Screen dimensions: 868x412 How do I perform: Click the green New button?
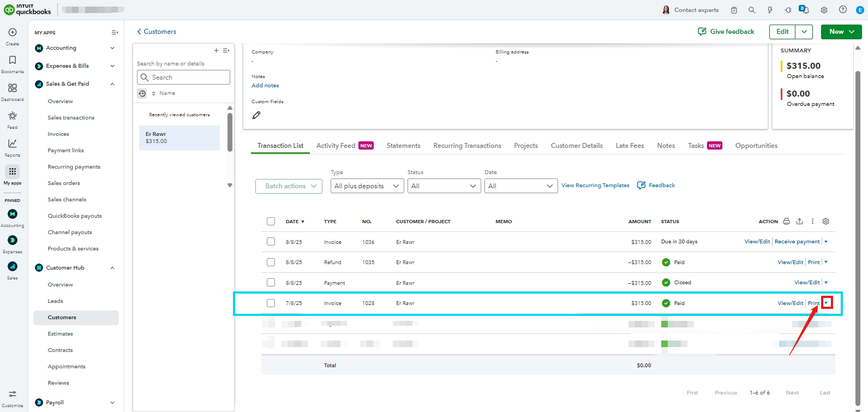click(841, 32)
